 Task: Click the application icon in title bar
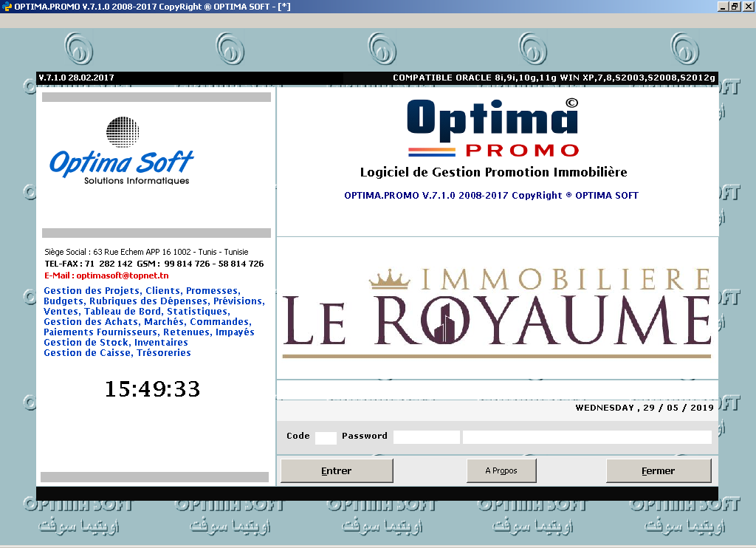click(6, 7)
